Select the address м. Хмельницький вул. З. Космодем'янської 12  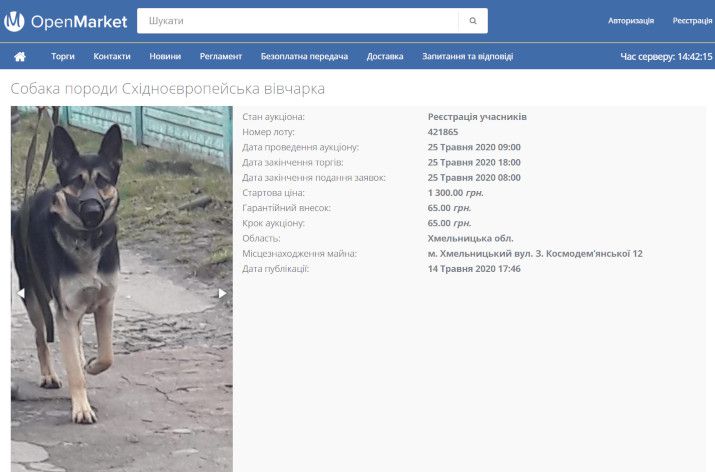(x=535, y=254)
